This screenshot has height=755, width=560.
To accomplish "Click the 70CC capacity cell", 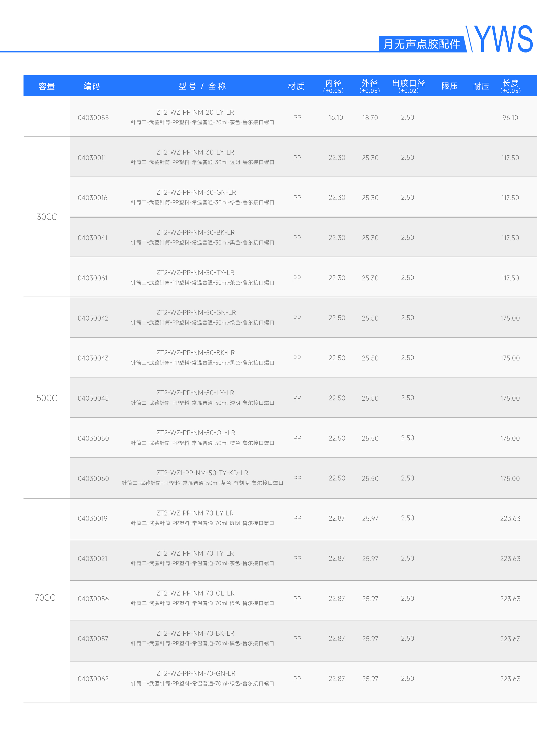I will 45,598.
